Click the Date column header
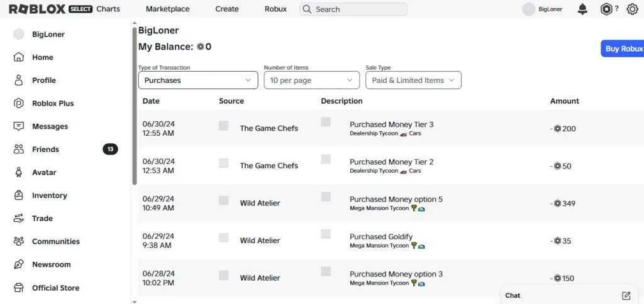Viewport: 644px width, 304px height. (151, 101)
